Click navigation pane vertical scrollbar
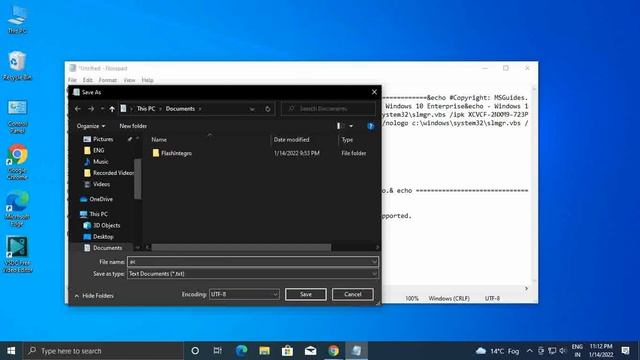Screen dimensions: 640x360 pos(138,179)
